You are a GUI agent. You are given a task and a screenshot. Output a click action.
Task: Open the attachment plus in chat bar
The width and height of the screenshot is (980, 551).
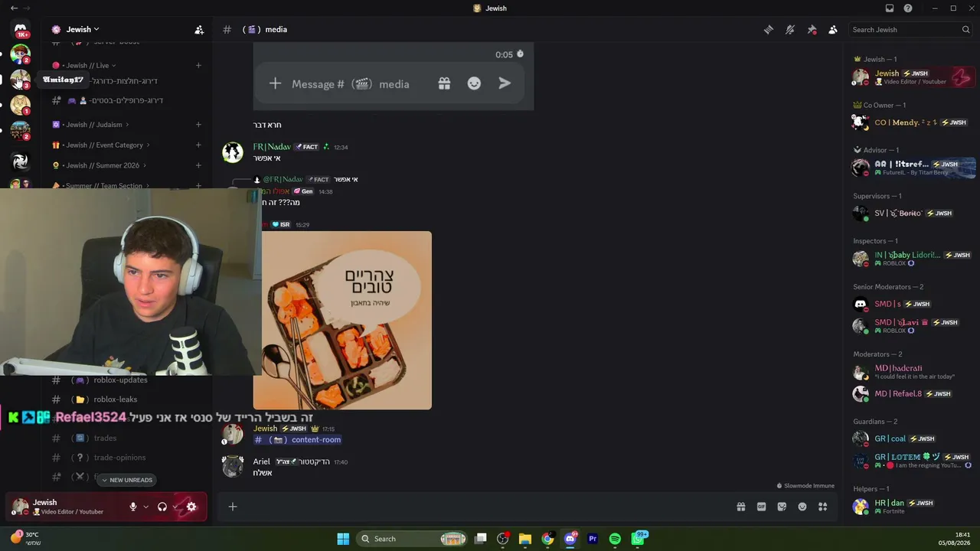pyautogui.click(x=233, y=507)
